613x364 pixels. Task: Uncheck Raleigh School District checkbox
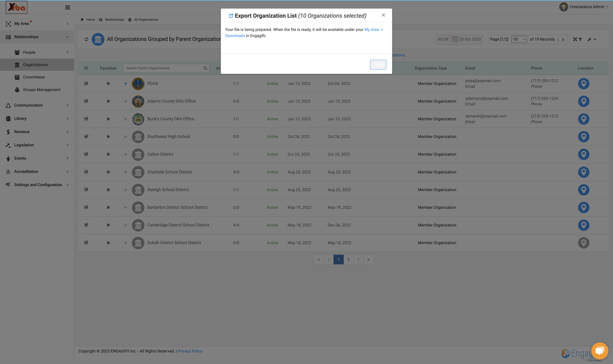click(x=86, y=190)
